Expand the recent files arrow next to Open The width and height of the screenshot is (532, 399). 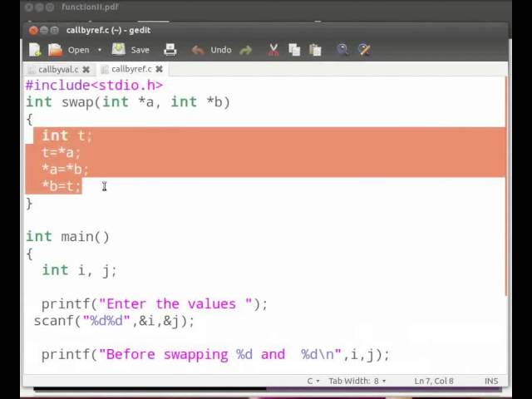click(x=100, y=50)
